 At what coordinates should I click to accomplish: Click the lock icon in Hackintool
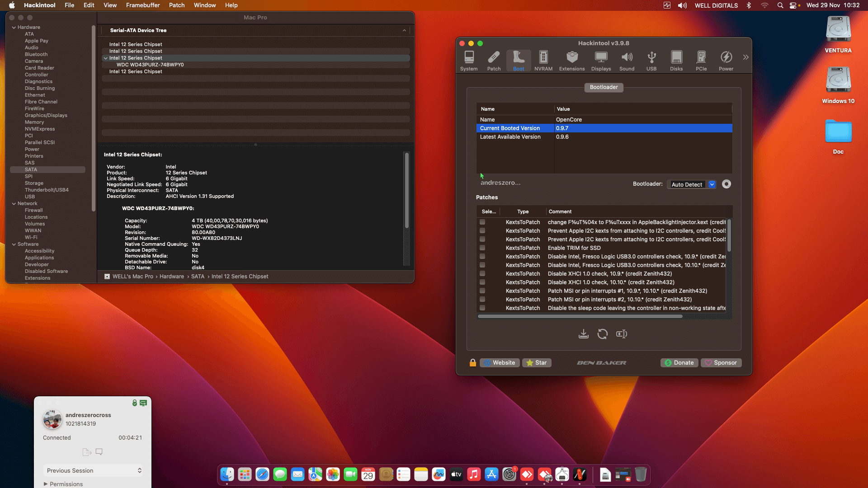click(x=472, y=363)
